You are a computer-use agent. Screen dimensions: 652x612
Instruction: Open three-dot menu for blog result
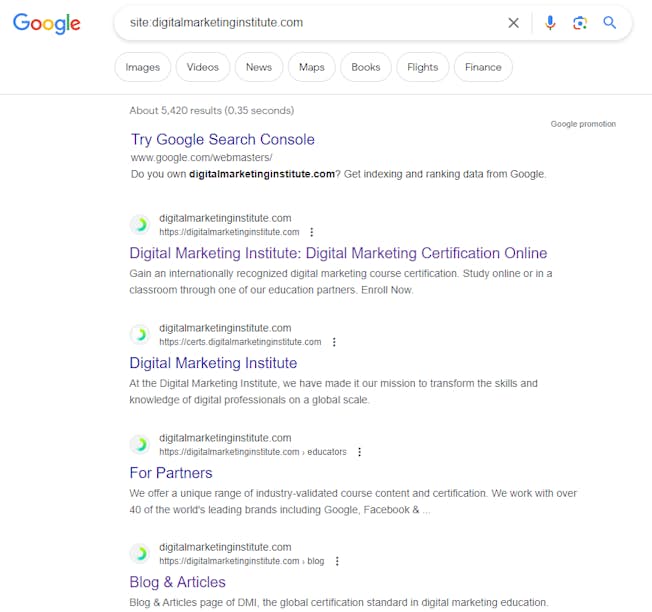point(337,561)
